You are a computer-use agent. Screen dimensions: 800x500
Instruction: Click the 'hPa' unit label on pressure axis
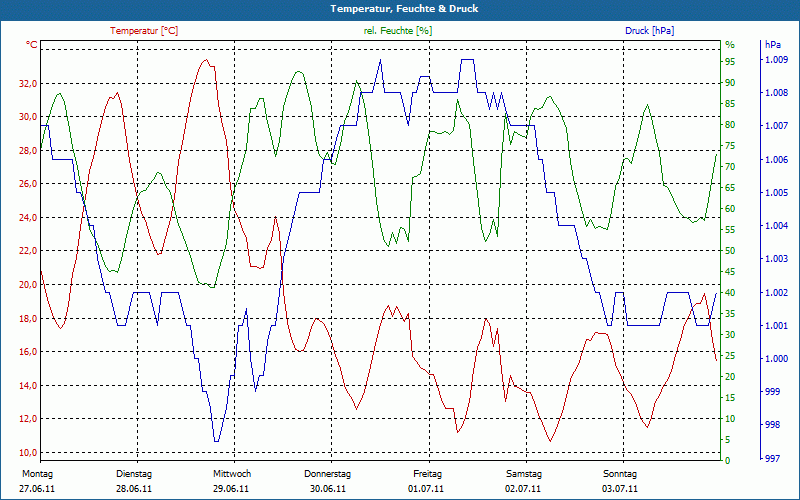pos(773,45)
